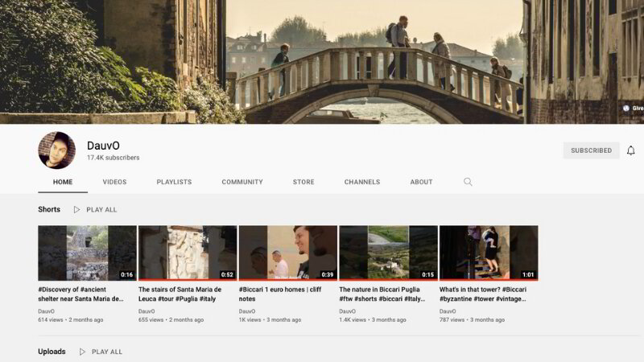Open the channel search magnifier icon
The width and height of the screenshot is (644, 362).
coord(468,182)
